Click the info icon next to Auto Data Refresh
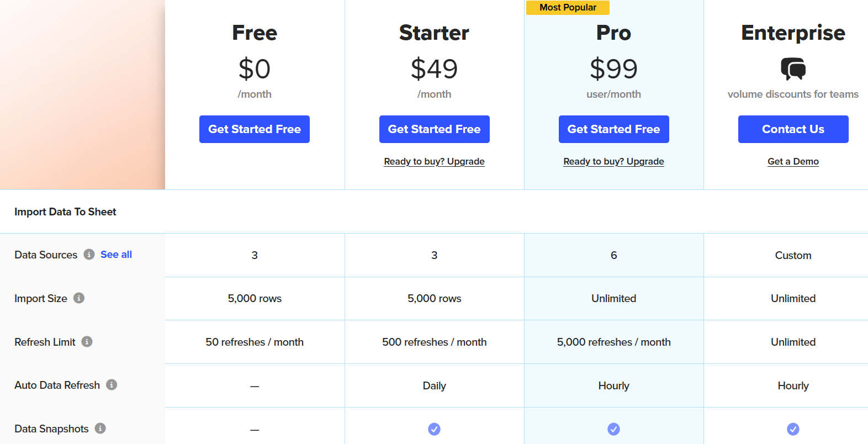The width and height of the screenshot is (868, 444). click(112, 385)
